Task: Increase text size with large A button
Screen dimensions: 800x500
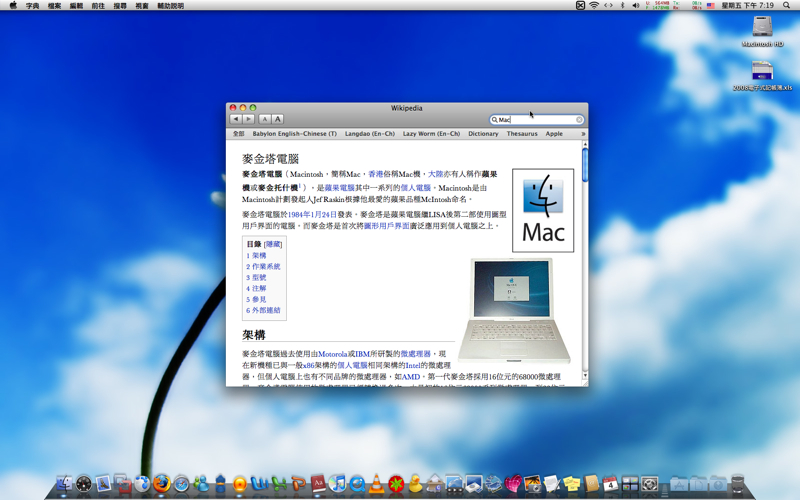Action: [278, 119]
